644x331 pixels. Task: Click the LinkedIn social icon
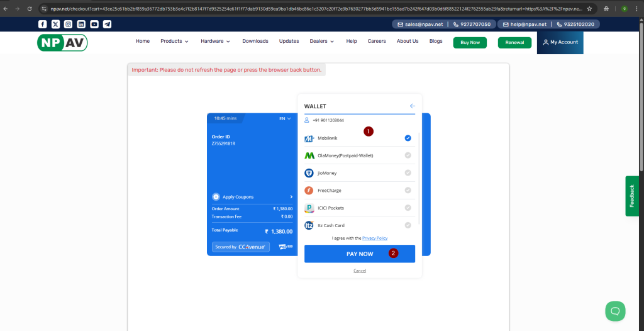(81, 24)
